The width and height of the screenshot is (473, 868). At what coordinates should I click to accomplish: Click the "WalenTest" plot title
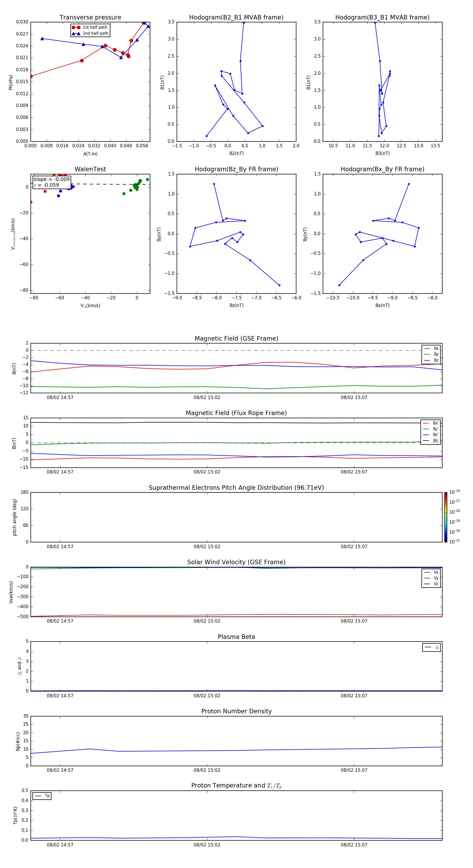[x=90, y=169]
